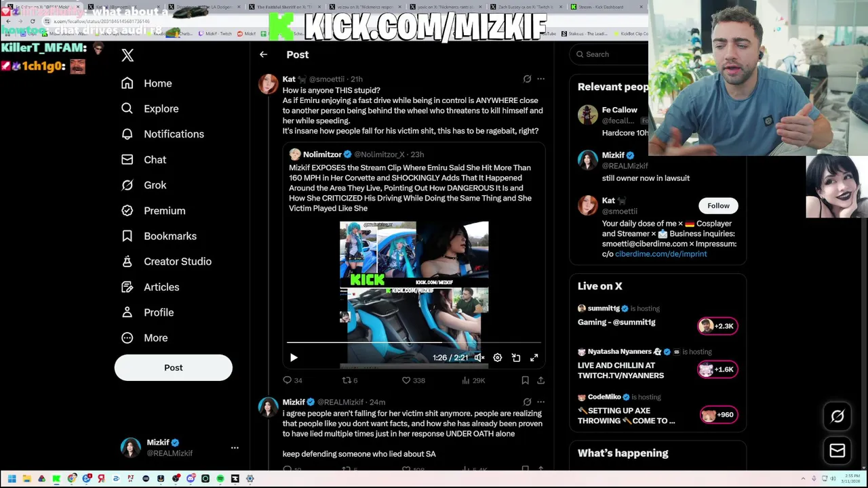Open three-dot menu on Mizkif's reply
This screenshot has width=868, height=488.
click(540, 402)
